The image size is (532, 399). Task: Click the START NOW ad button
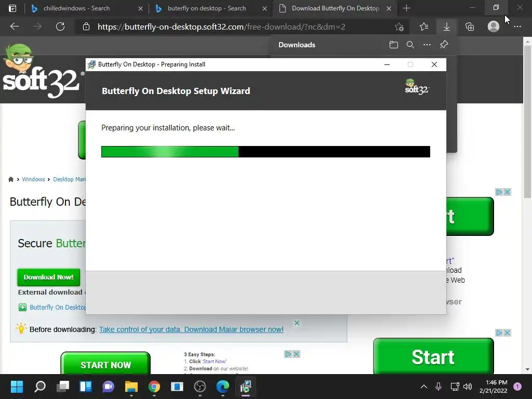105,364
